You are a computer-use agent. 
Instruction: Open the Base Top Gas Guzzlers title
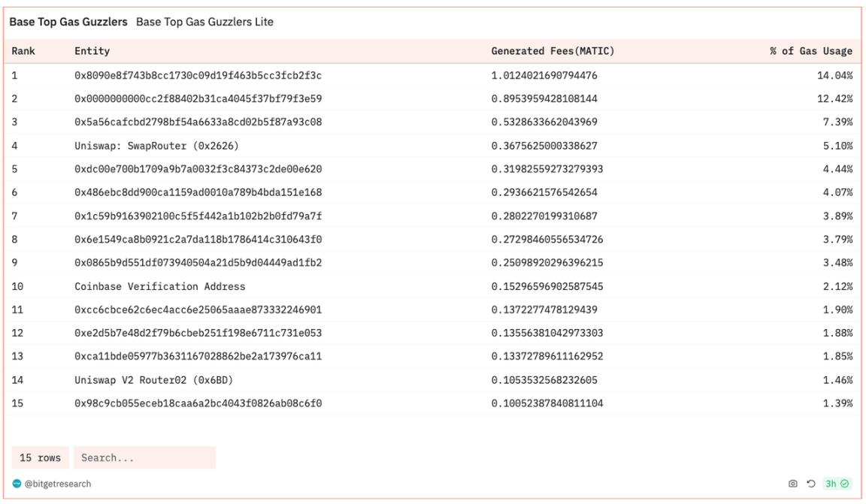coord(68,22)
